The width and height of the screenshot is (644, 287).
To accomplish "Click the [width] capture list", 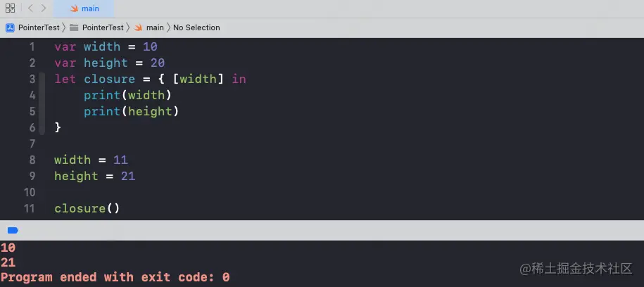I will point(198,79).
